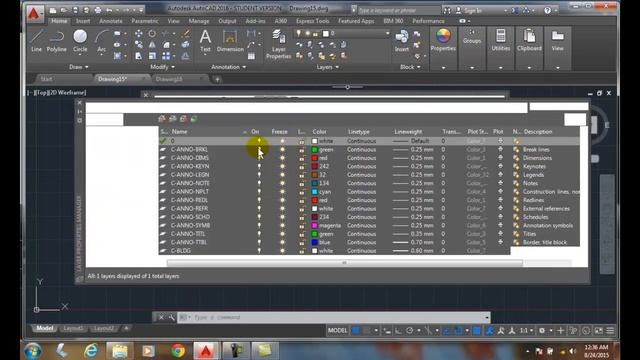Viewport: 640px width, 360px height.
Task: Expand the Modify panel dropdown
Action: pos(162,67)
